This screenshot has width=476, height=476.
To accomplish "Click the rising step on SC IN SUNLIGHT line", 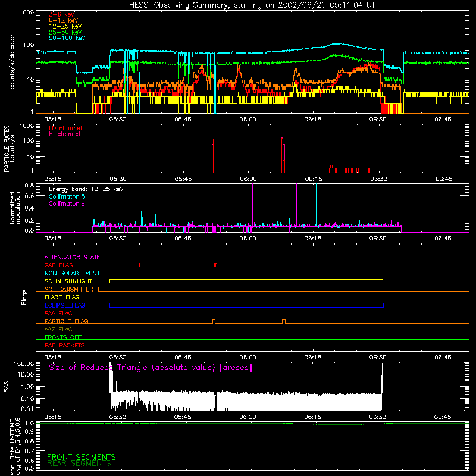I will point(110,281).
